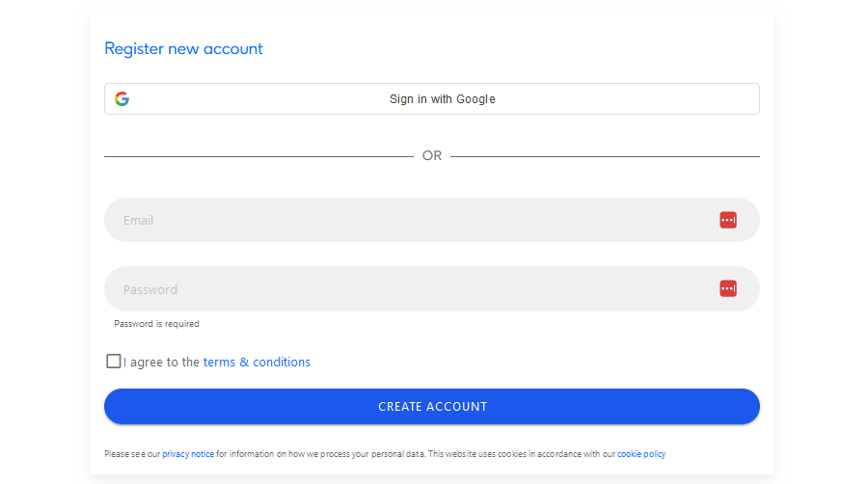Open the cookie policy link
Viewport: 868px width, 484px height.
(641, 454)
